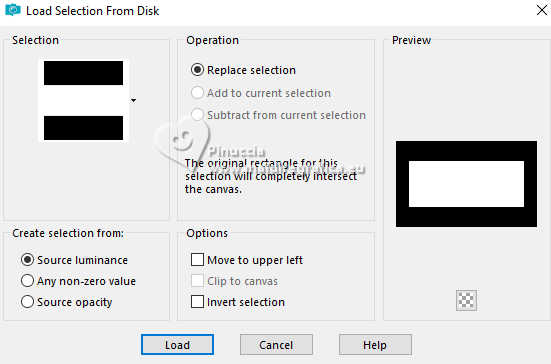Click the Load Selection From Disk title text
The image size is (551, 364).
click(93, 11)
